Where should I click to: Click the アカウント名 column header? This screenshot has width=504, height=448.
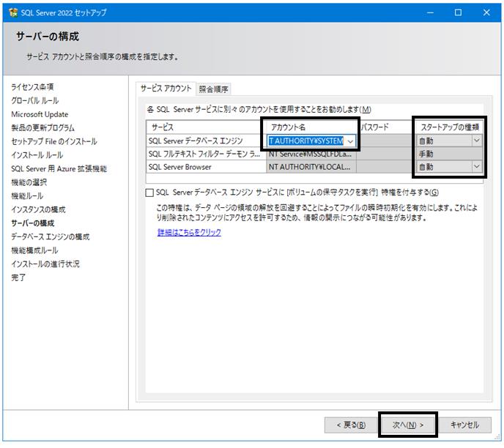tap(311, 127)
